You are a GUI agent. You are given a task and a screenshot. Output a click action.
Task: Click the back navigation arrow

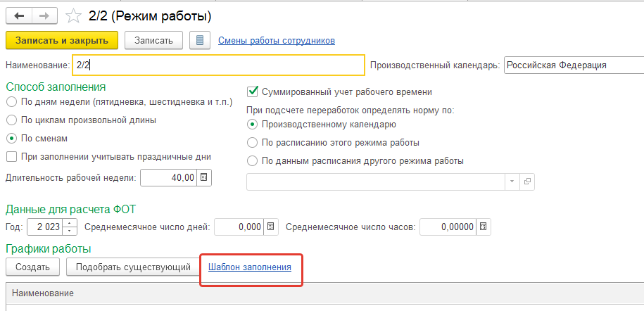[x=19, y=16]
